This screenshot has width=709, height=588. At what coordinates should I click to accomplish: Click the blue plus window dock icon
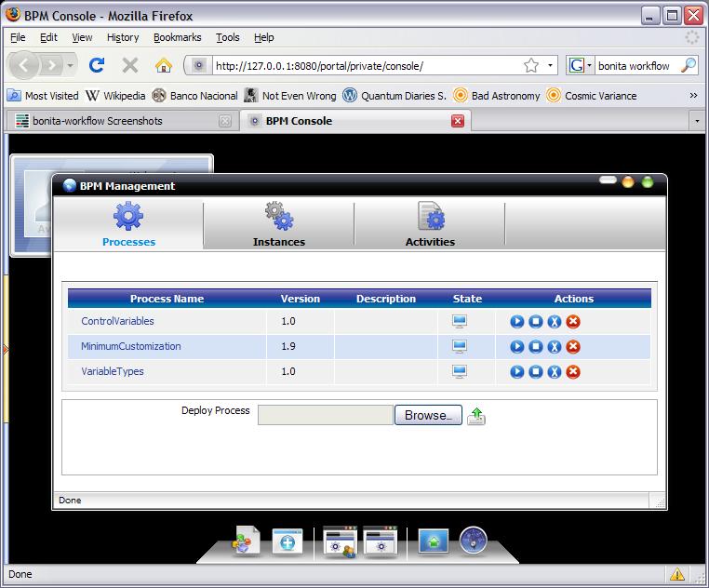[288, 542]
